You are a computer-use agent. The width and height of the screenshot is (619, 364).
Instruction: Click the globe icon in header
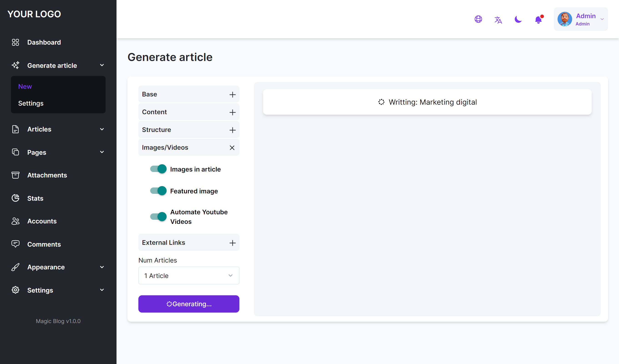click(x=478, y=19)
